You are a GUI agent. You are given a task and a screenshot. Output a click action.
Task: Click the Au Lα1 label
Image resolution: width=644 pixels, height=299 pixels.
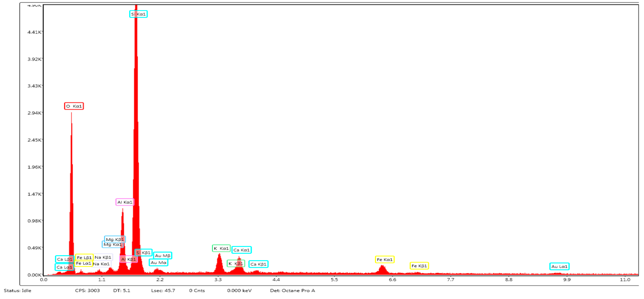click(x=559, y=267)
